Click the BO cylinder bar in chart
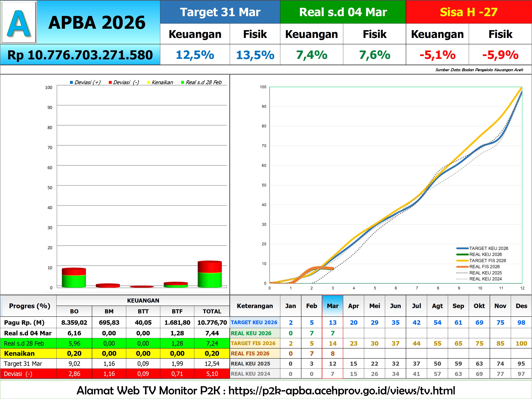Viewport: 532px width, 399px height. (74, 278)
